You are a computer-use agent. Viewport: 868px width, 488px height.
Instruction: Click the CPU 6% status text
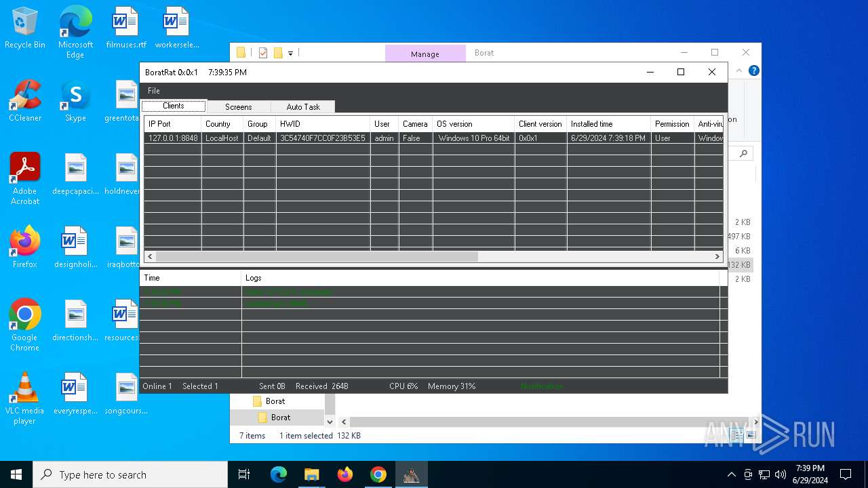(x=403, y=386)
